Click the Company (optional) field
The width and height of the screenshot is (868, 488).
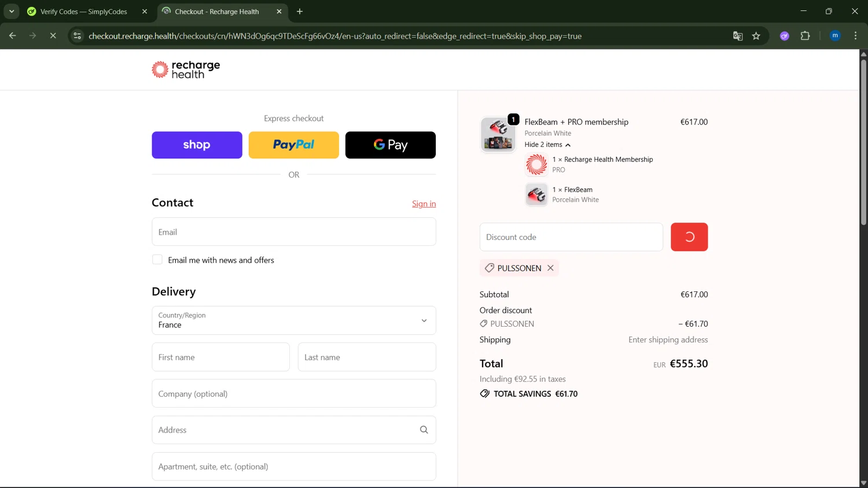click(294, 394)
